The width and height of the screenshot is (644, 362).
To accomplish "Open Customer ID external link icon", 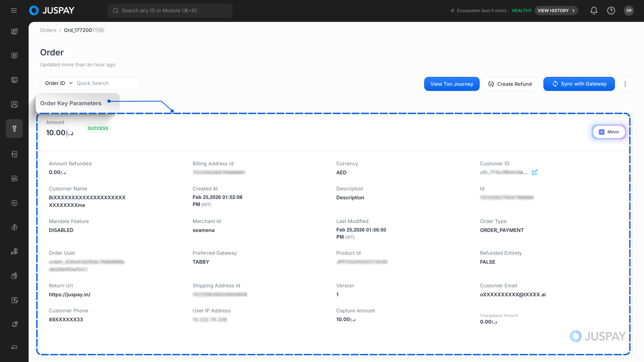I will coord(535,172).
